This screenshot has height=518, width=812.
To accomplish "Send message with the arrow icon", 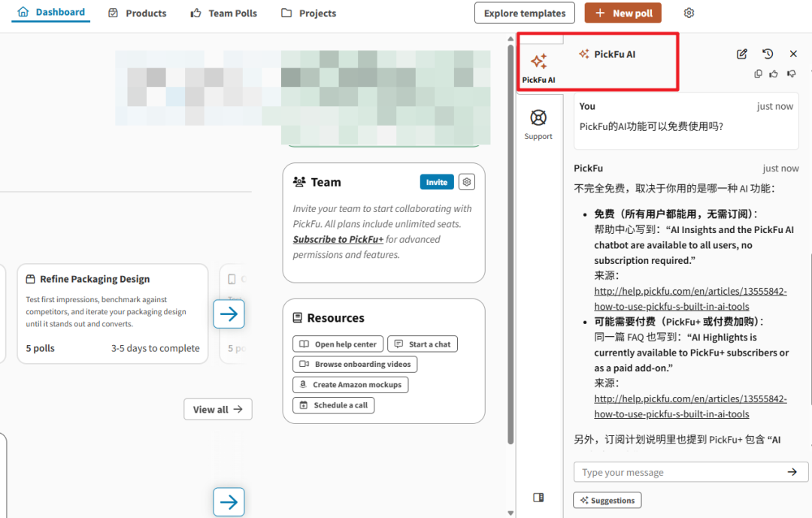I will (792, 472).
